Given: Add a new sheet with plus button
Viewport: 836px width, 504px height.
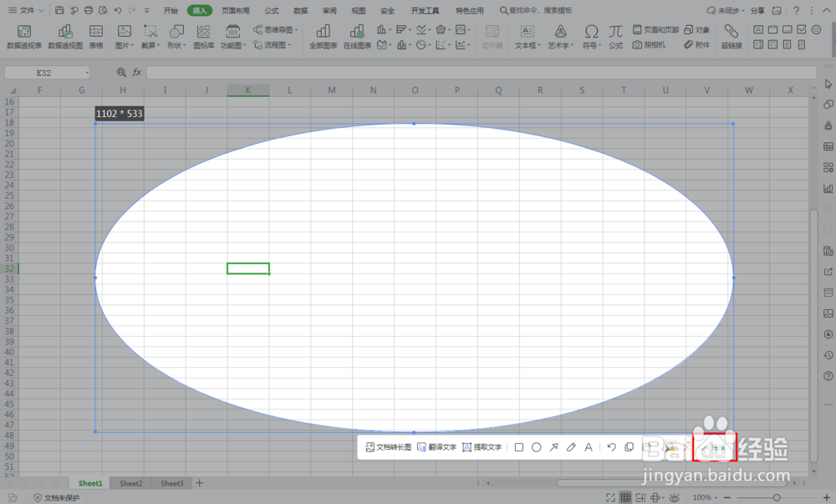Looking at the screenshot, I should click(200, 483).
